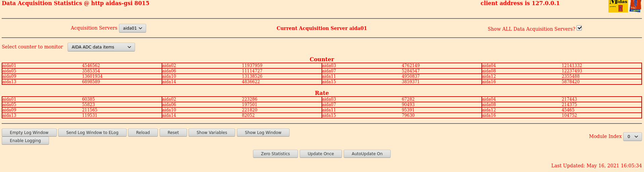Open the AIDA ADC data items dropdown

[101, 47]
